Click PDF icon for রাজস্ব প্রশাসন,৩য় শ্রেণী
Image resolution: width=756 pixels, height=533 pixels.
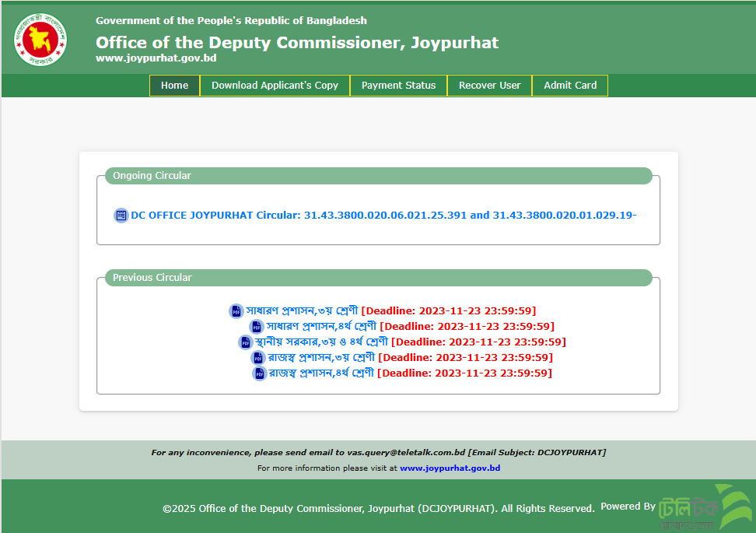(x=258, y=358)
